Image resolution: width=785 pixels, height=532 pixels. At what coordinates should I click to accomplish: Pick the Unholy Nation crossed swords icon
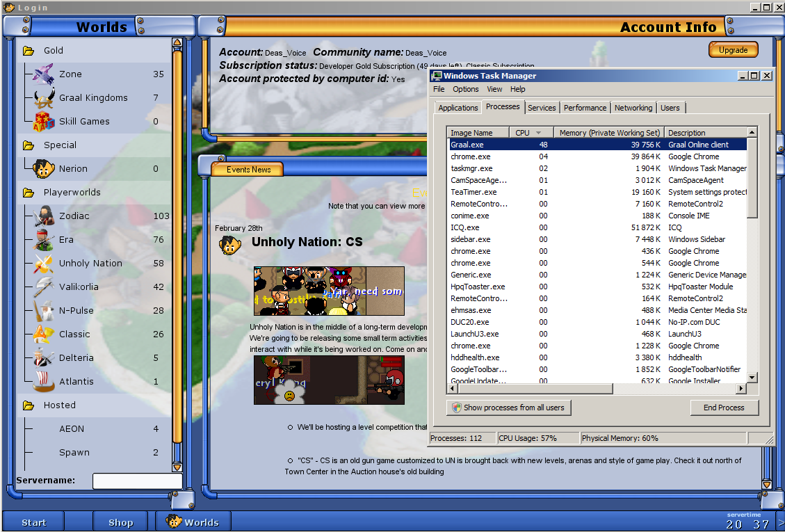[44, 263]
